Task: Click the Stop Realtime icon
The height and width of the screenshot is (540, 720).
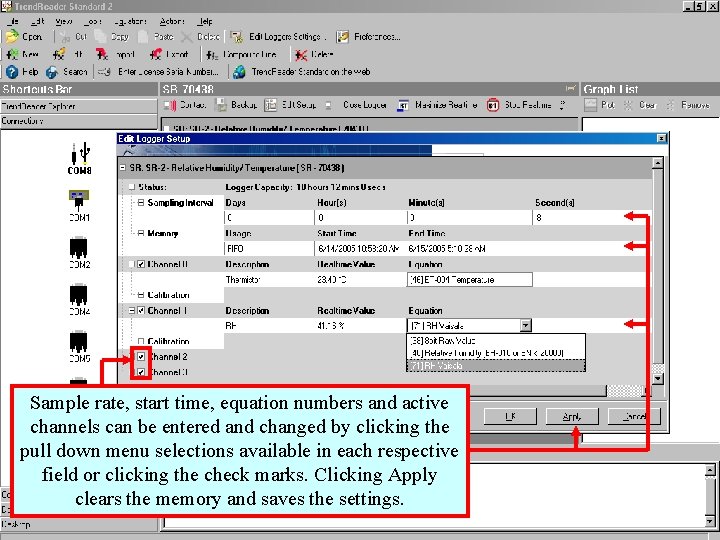Action: 493,106
